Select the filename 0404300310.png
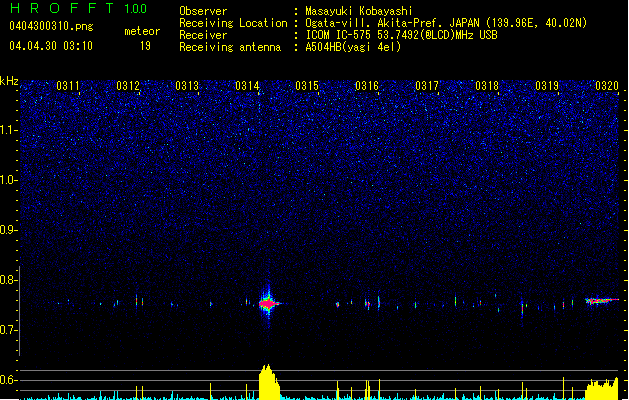The height and width of the screenshot is (400, 629). tap(51, 26)
